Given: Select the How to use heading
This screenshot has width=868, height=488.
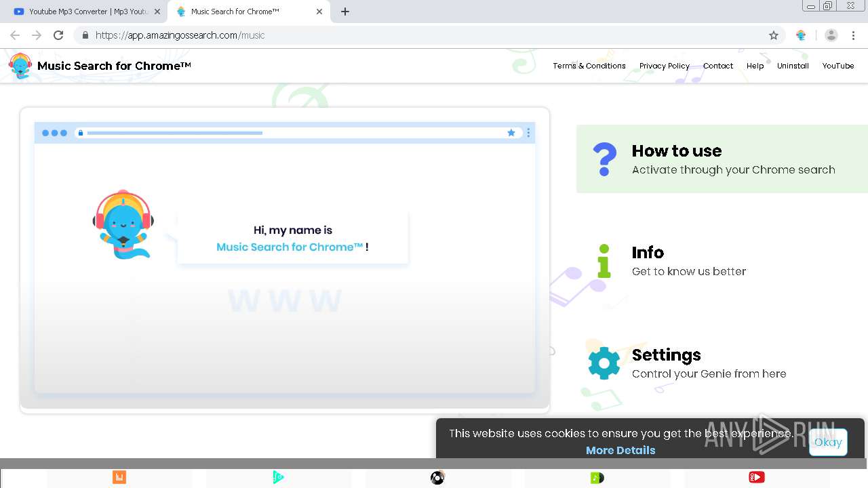Looking at the screenshot, I should pos(677,150).
